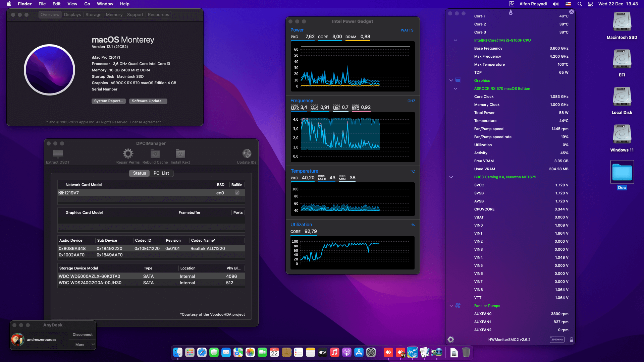Click the Rebuild Cache icon
Viewport: 644px width, 362px height.
[155, 154]
